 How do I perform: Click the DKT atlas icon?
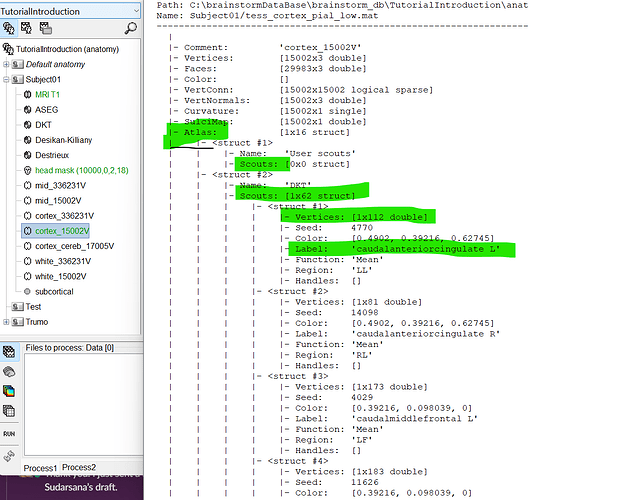pyautogui.click(x=27, y=125)
